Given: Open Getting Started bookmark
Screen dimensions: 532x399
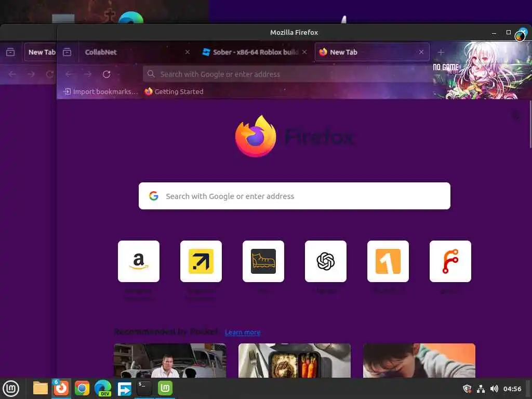Looking at the screenshot, I should tap(174, 91).
